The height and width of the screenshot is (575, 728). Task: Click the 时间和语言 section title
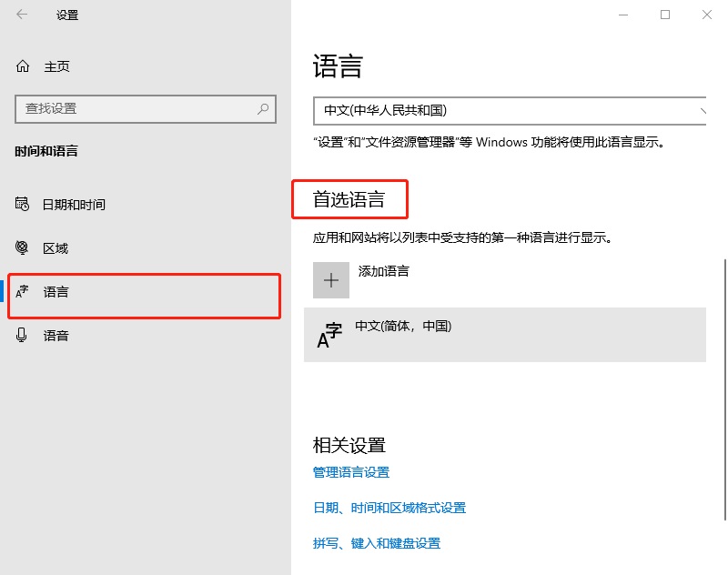(x=46, y=151)
